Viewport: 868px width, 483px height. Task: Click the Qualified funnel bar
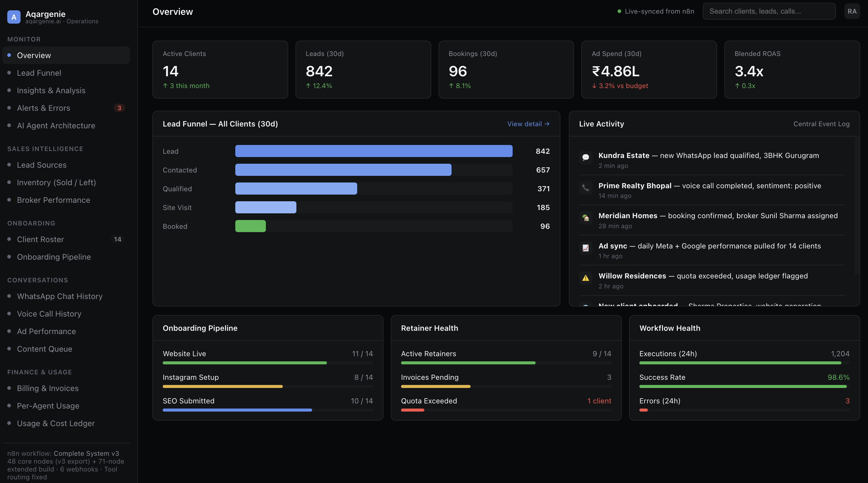point(296,189)
